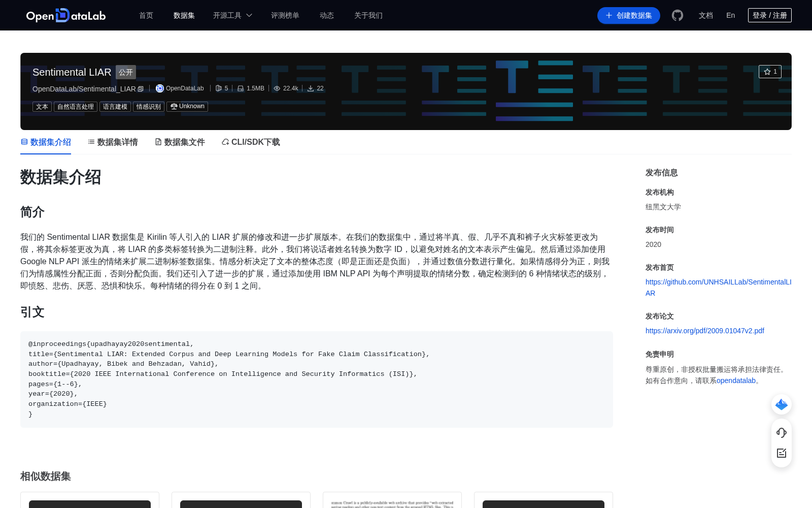This screenshot has width=812, height=508.
Task: Click the storage size icon 1.5MB
Action: coord(241,88)
